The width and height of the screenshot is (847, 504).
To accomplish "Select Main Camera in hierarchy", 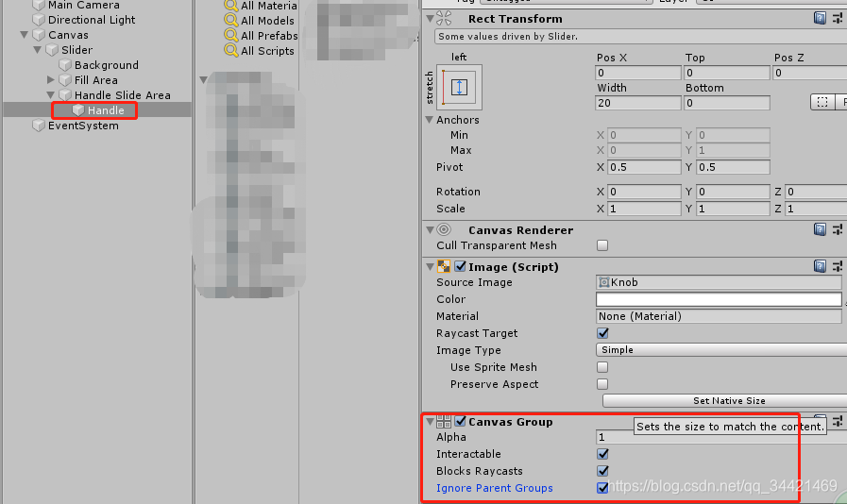I will point(84,6).
